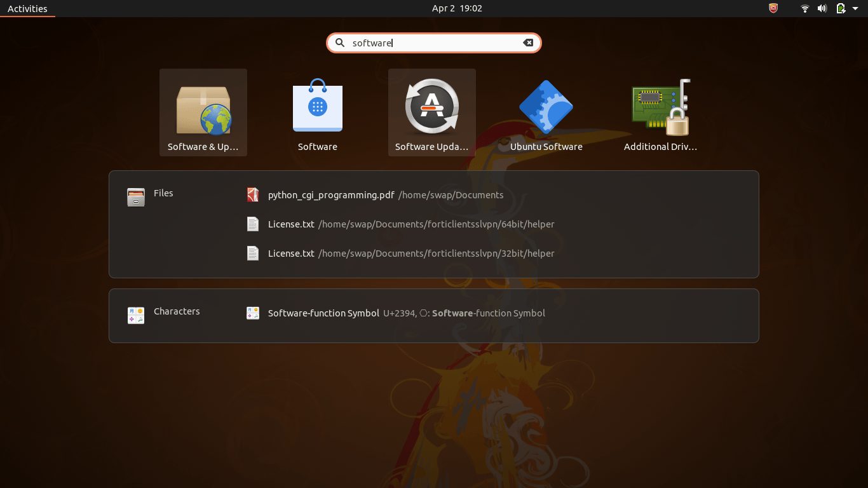Click the Files provider icon
868x488 pixels.
[136, 197]
